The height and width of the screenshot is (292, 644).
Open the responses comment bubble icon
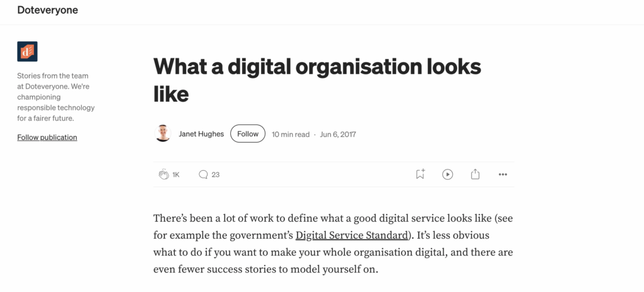[x=203, y=175]
